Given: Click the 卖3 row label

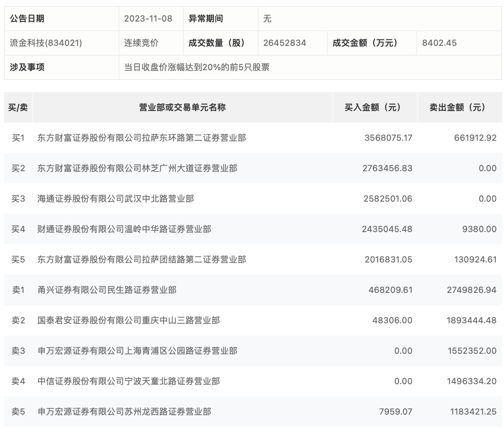Looking at the screenshot, I should (x=18, y=351).
